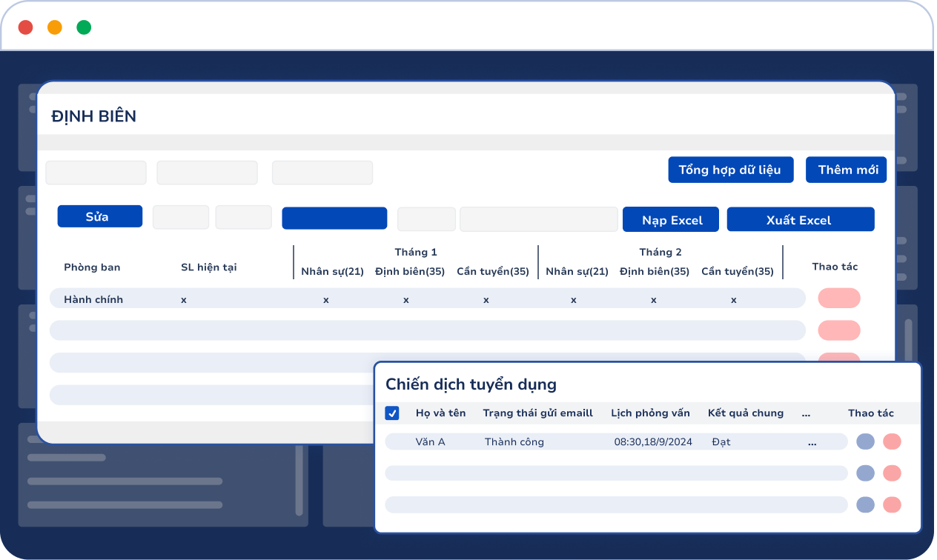Image resolution: width=937 pixels, height=560 pixels.
Task: Click the red action icon in last campaign row
Action: tap(892, 505)
